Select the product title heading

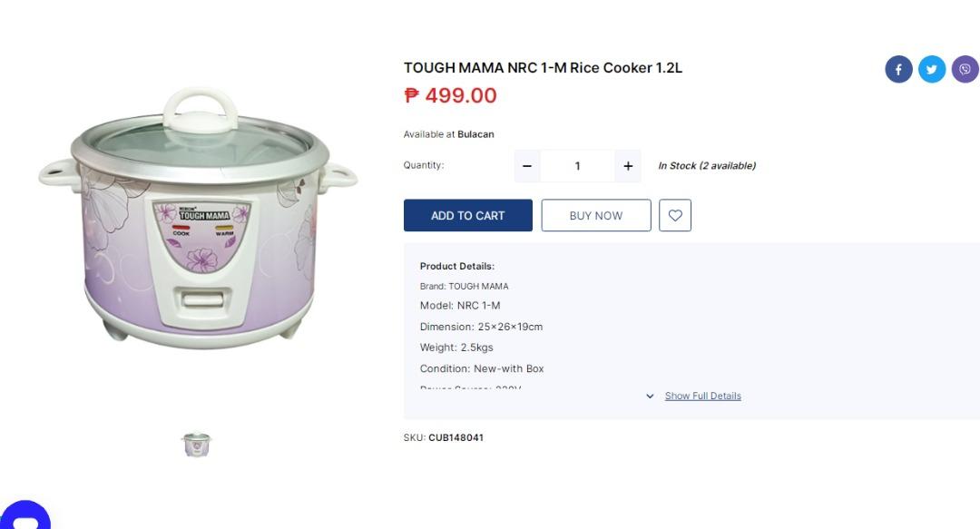tap(543, 67)
